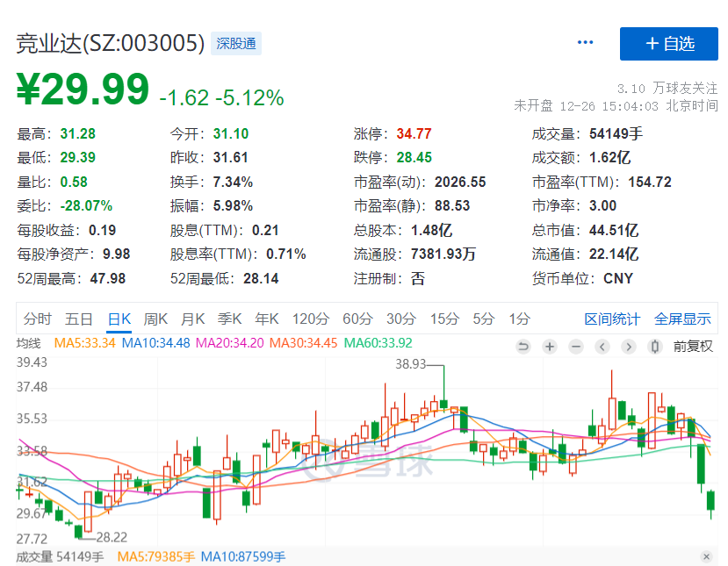This screenshot has height=566, width=728.
Task: Switch to the 120分 chart tab
Action: (310, 319)
